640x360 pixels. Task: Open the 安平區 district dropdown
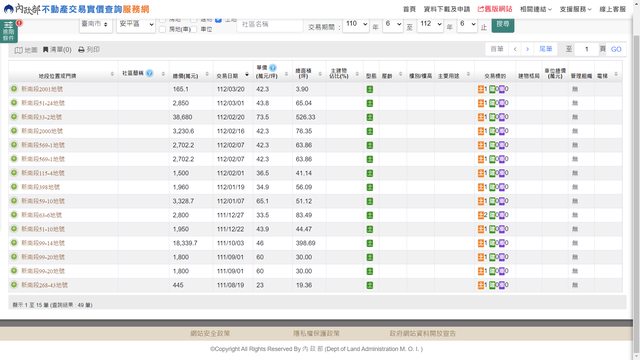[136, 24]
